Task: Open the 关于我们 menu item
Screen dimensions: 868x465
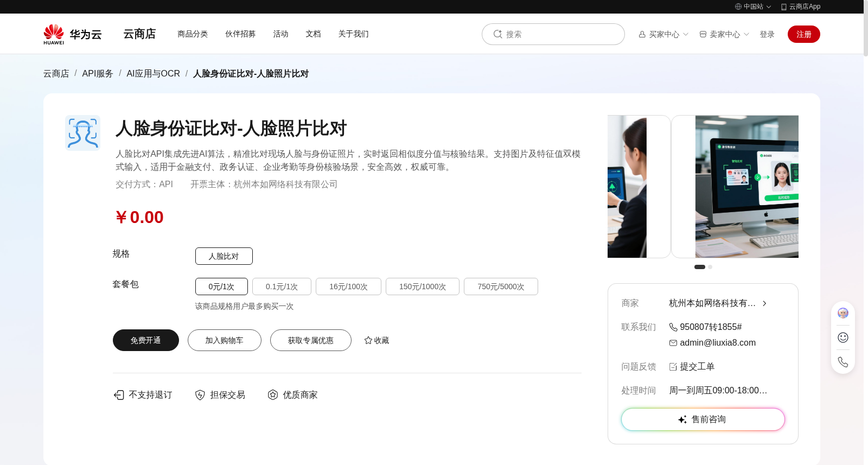Action: 353,34
